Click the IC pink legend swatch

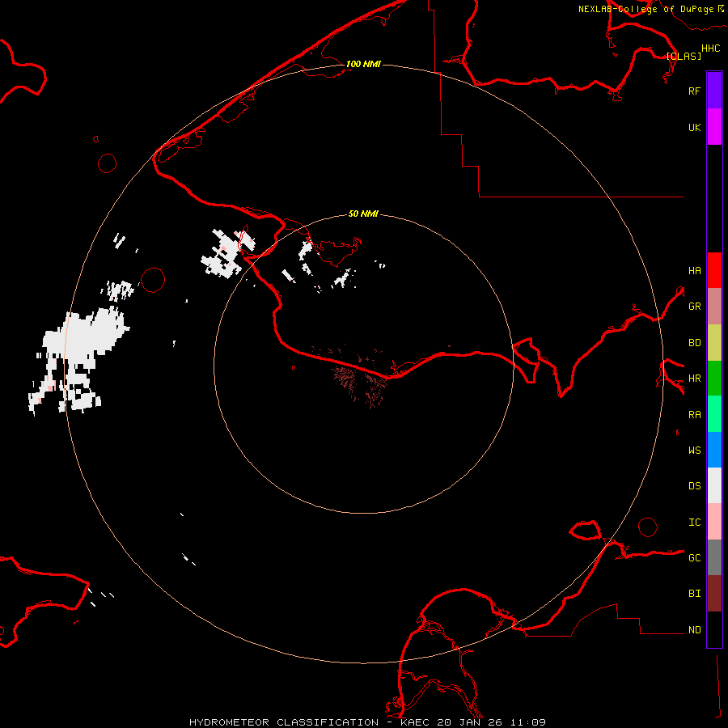(714, 522)
